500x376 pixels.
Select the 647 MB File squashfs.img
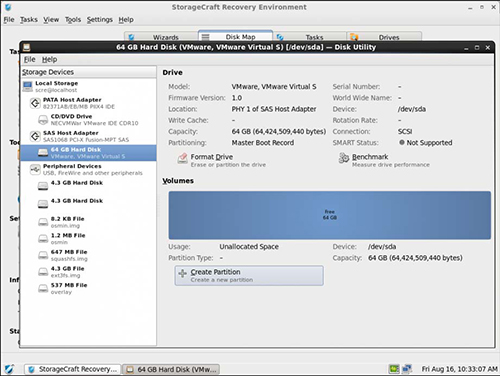pyautogui.click(x=88, y=255)
